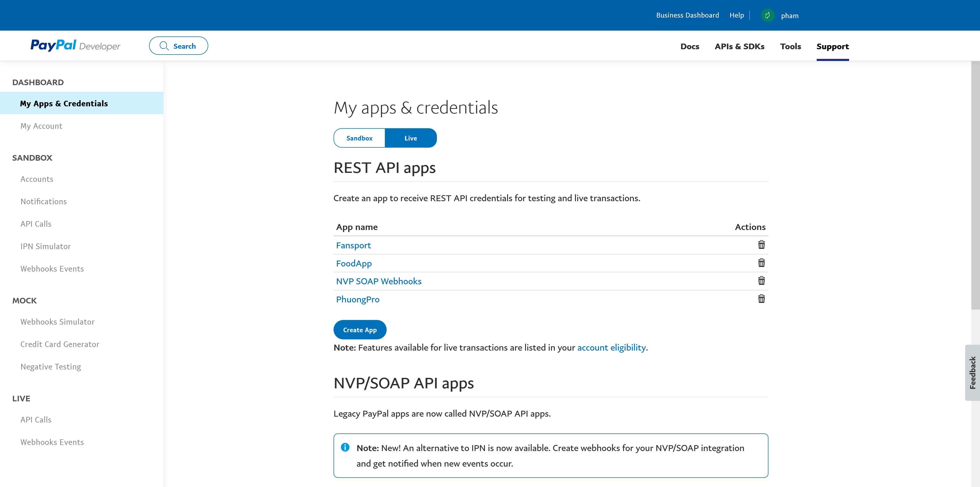Open the pham account menu
Screen dimensions: 980x487
coord(790,16)
